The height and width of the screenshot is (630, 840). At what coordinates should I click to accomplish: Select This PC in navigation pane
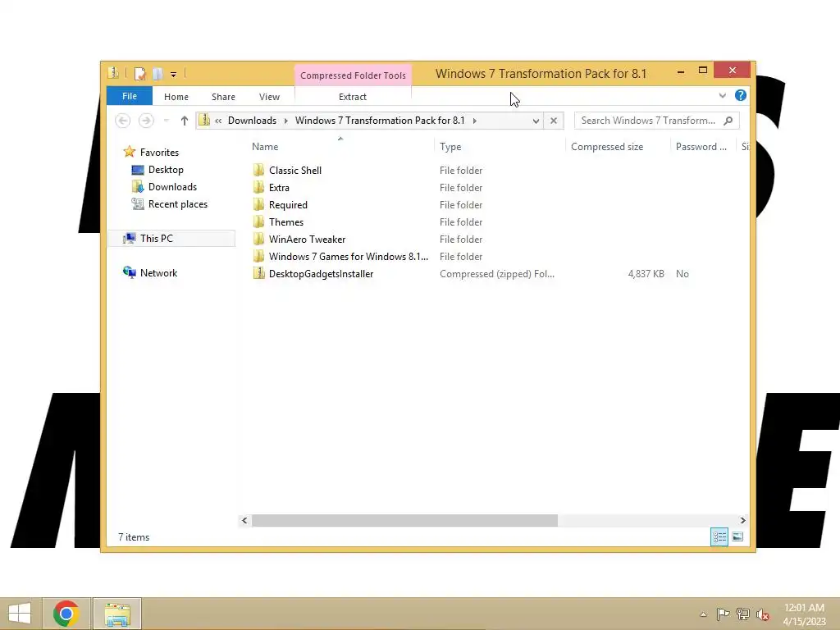click(171, 239)
